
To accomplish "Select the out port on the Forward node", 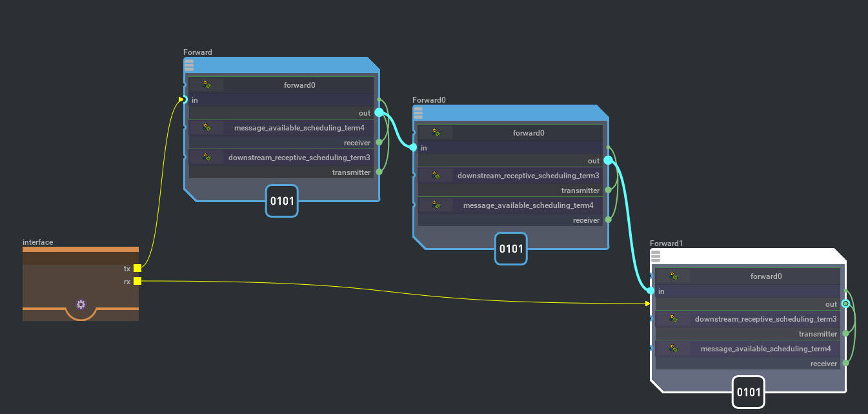I will point(379,112).
